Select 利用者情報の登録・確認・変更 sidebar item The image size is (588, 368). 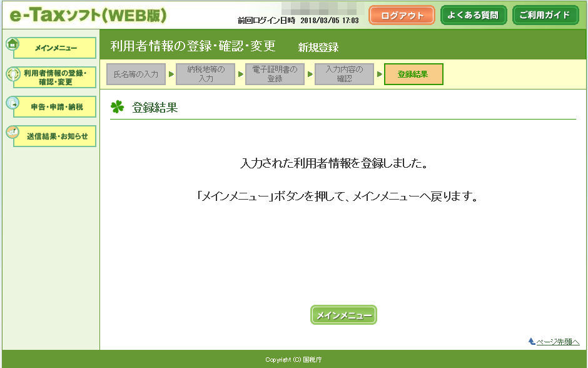tap(55, 77)
